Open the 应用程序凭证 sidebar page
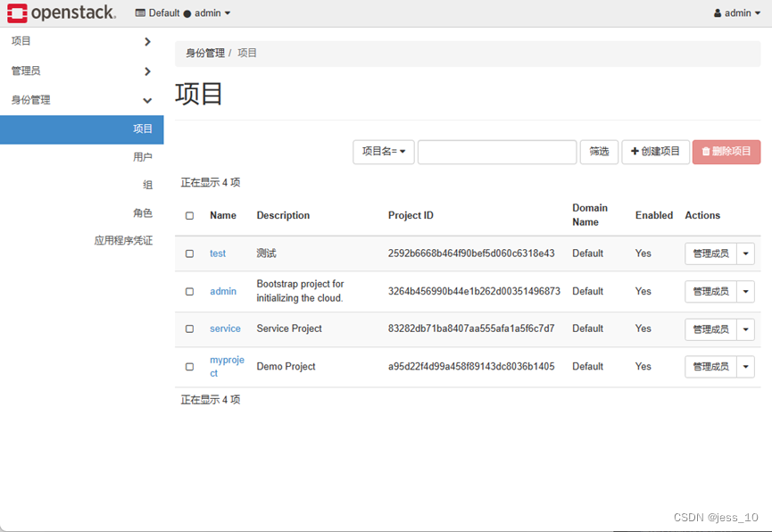Screen dimensions: 772x532 coord(123,240)
